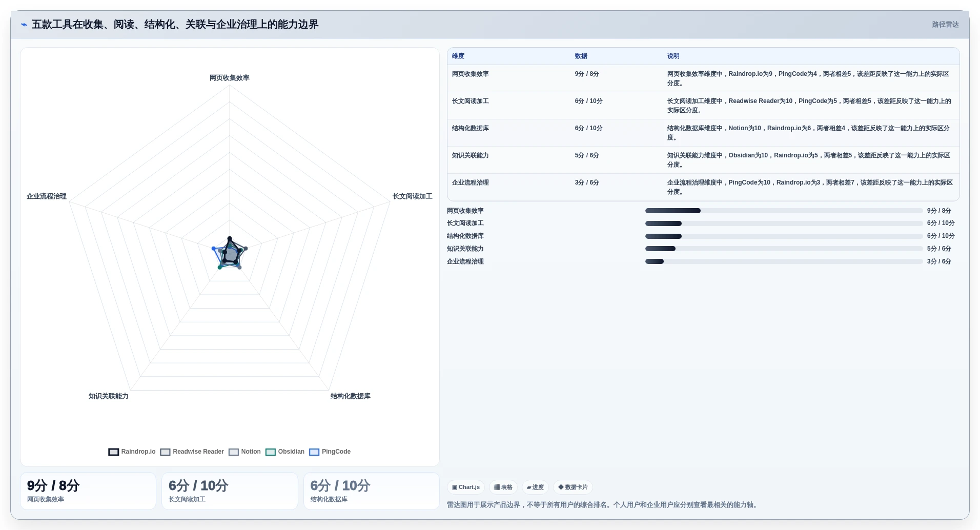Click radar axis label 长文阅读加工
This screenshot has height=530, width=980.
[413, 196]
